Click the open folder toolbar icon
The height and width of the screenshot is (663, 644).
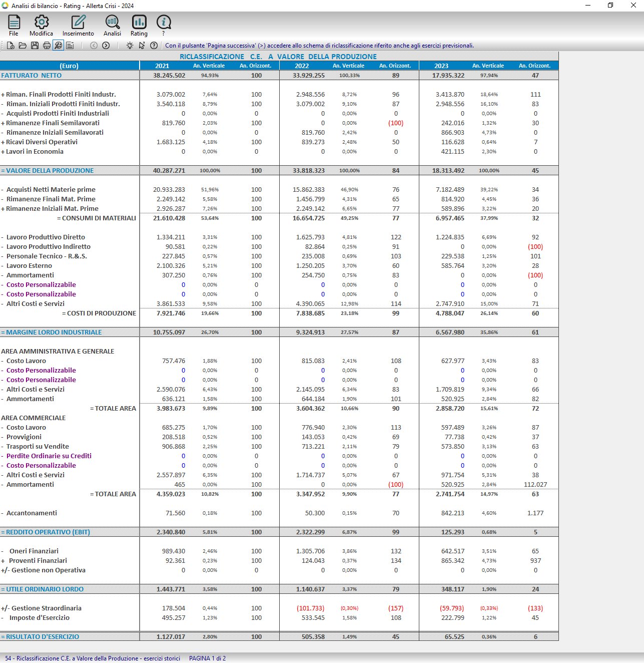coord(23,46)
